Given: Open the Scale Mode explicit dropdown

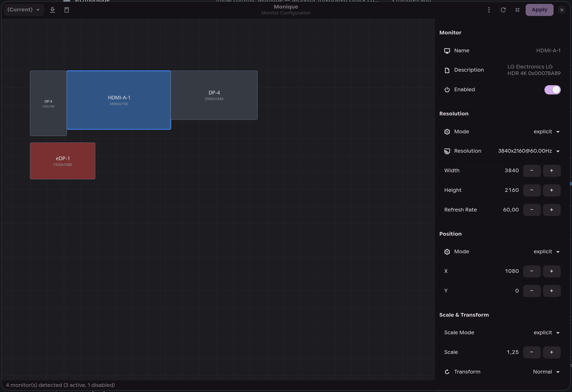Looking at the screenshot, I should [546, 333].
